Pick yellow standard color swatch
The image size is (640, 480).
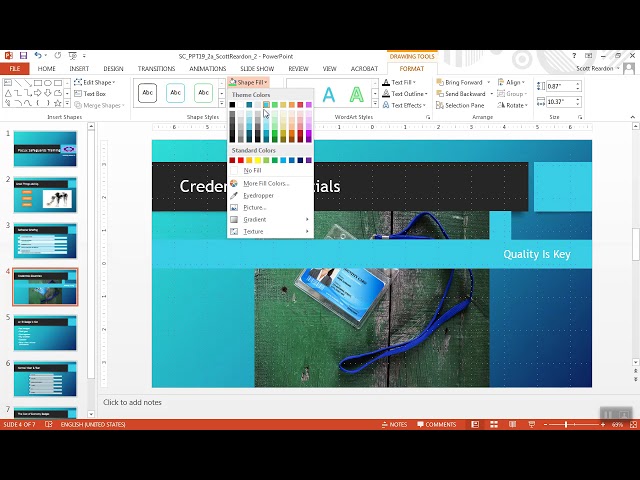[x=258, y=160]
